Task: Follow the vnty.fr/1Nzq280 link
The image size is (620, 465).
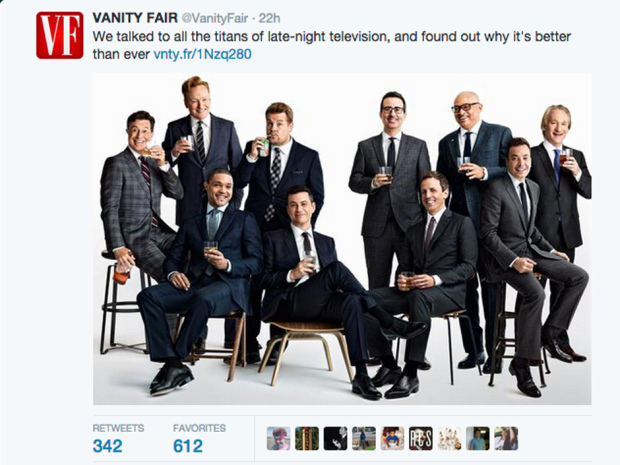Action: tap(202, 54)
